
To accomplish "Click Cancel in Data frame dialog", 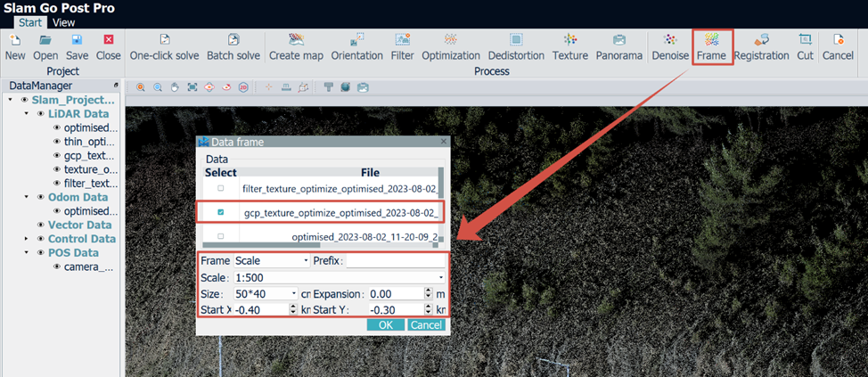I will pos(426,325).
